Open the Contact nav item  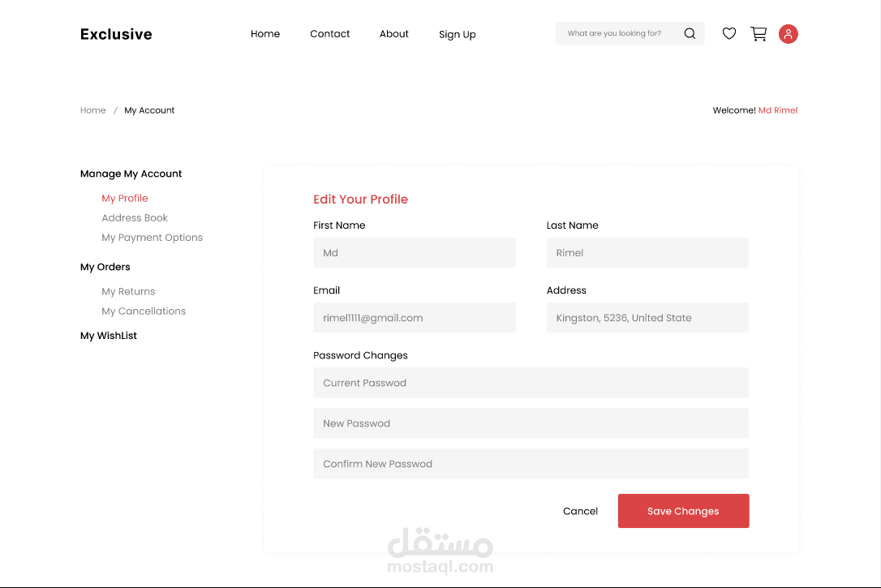click(330, 34)
